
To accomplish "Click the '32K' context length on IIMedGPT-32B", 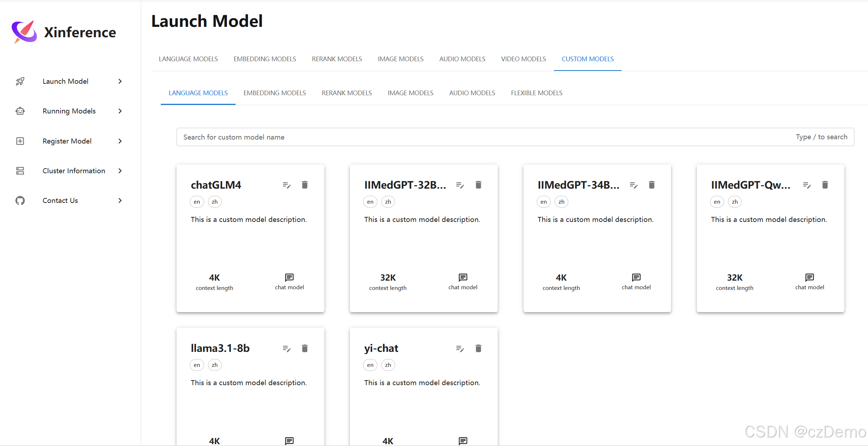I will (388, 278).
